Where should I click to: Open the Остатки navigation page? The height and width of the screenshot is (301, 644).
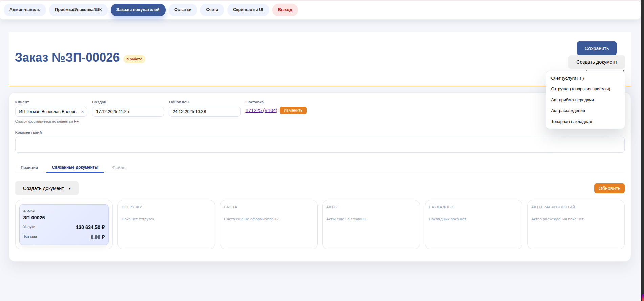point(183,10)
